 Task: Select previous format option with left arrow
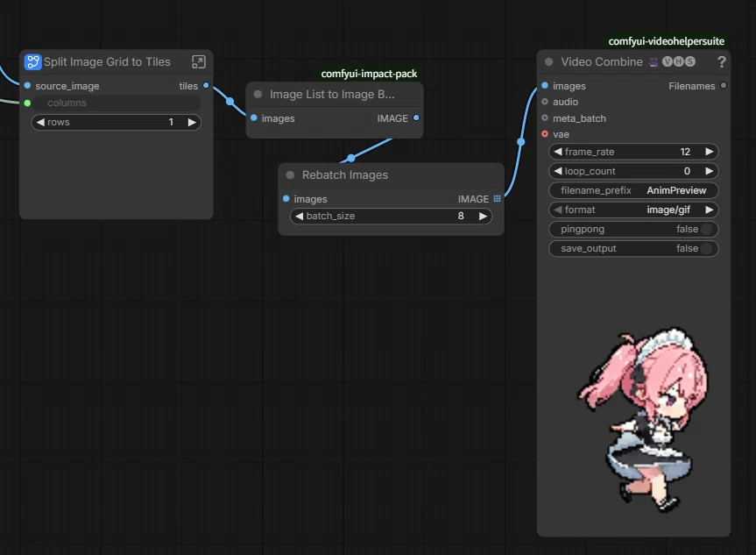tap(558, 210)
